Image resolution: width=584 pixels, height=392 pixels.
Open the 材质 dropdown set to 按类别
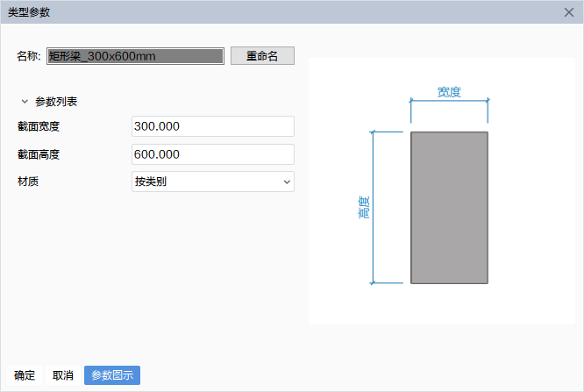213,182
